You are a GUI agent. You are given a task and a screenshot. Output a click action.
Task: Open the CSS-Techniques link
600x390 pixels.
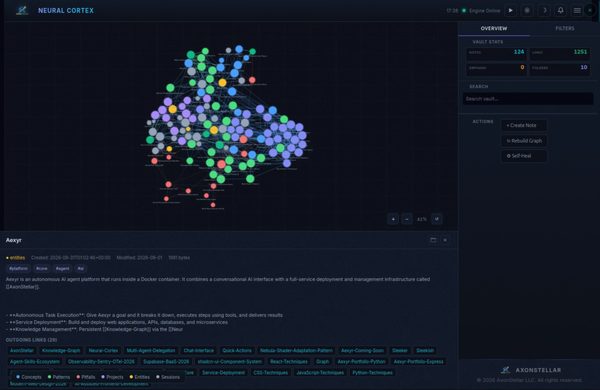[x=270, y=372]
